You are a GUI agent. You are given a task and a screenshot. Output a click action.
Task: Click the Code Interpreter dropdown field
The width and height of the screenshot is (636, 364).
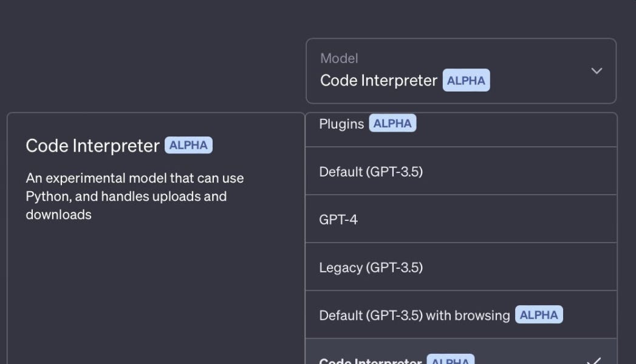coord(460,71)
